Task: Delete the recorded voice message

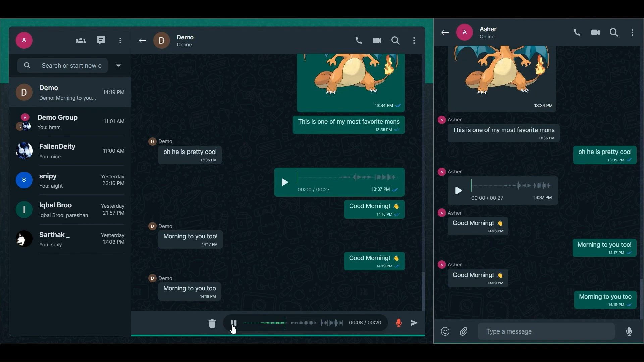Action: [212, 323]
